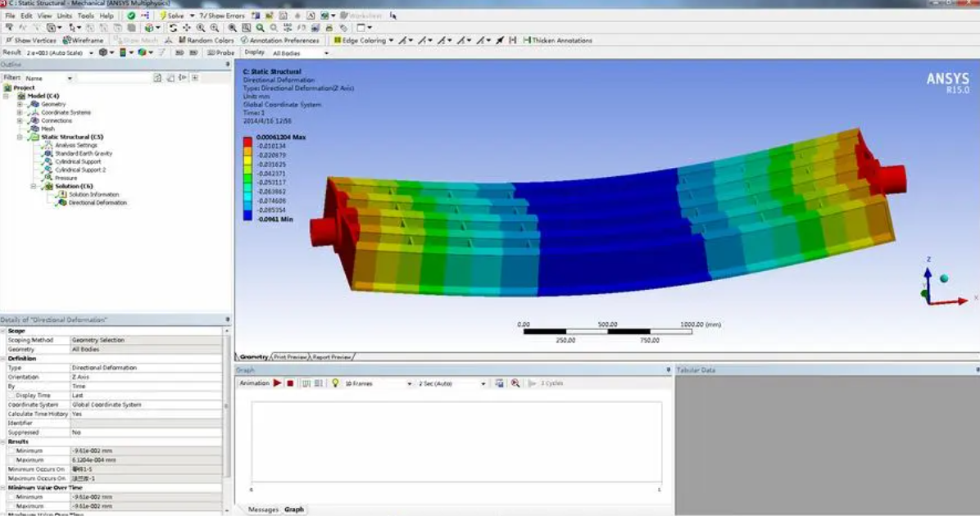Image resolution: width=980 pixels, height=516 pixels.
Task: Select Mesh in the outline tree
Action: click(48, 129)
